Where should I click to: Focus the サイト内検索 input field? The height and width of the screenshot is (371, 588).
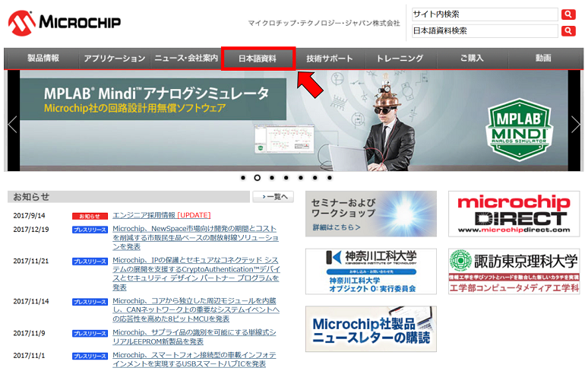[485, 14]
